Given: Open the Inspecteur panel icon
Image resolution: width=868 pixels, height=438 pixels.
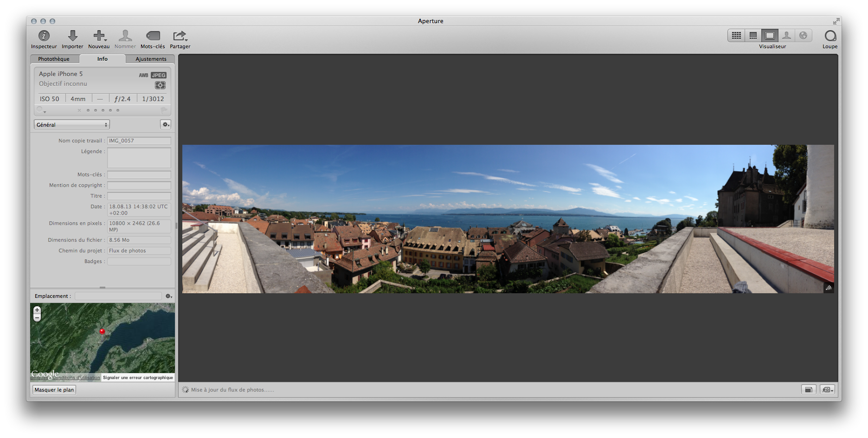Looking at the screenshot, I should click(x=44, y=36).
